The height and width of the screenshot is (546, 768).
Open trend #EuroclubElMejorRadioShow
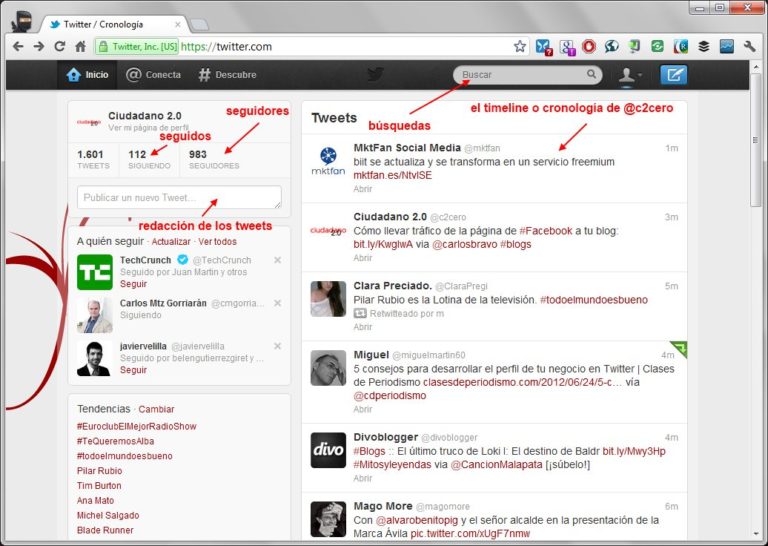pyautogui.click(x=137, y=427)
